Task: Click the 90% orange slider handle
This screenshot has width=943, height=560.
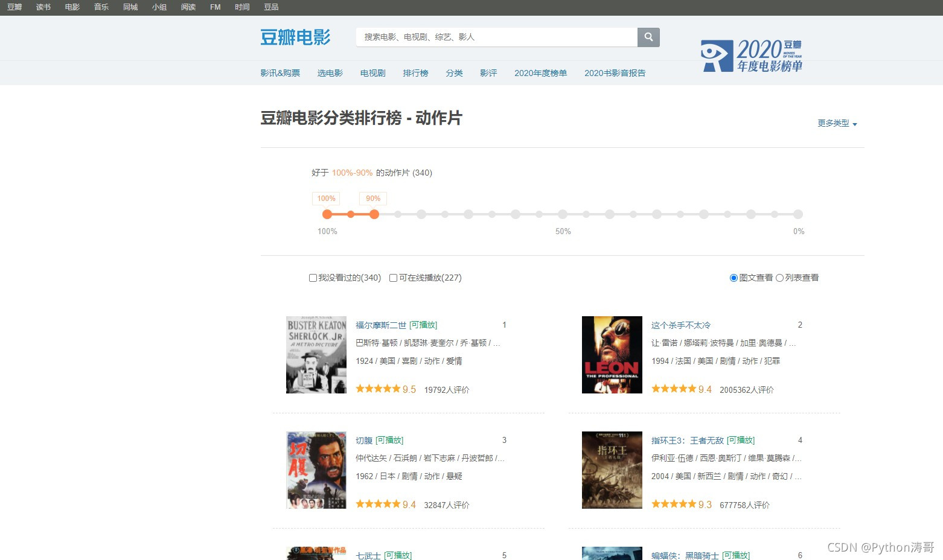Action: click(x=374, y=214)
